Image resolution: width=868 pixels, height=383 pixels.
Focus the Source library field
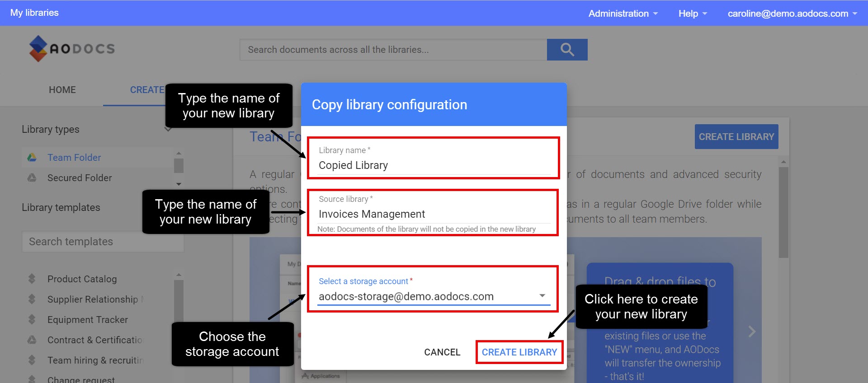pos(434,214)
